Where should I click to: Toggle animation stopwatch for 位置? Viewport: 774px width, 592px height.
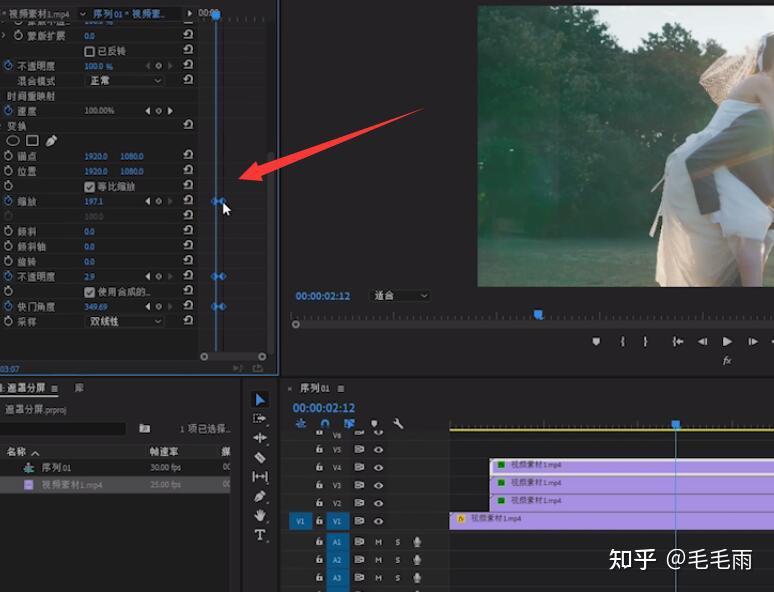pos(8,171)
